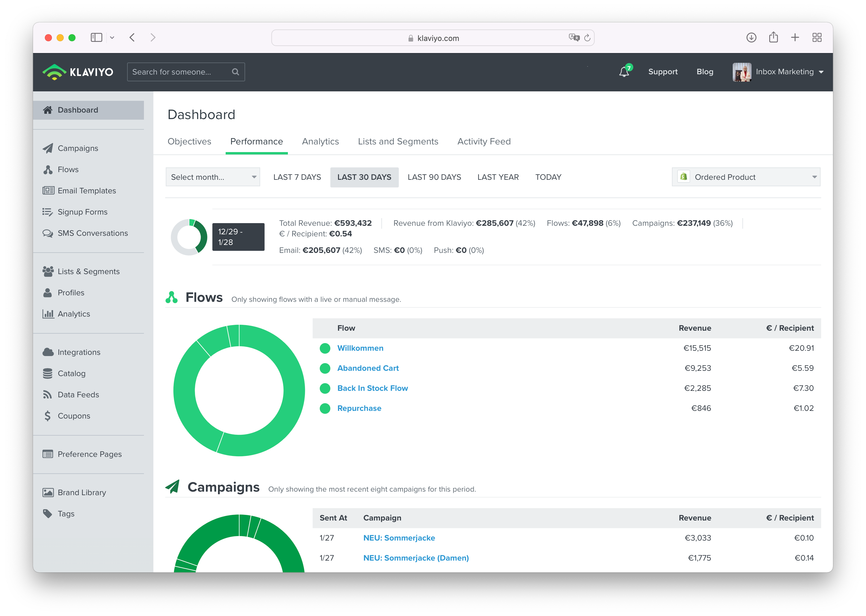Click the Search for someone field

click(x=178, y=72)
